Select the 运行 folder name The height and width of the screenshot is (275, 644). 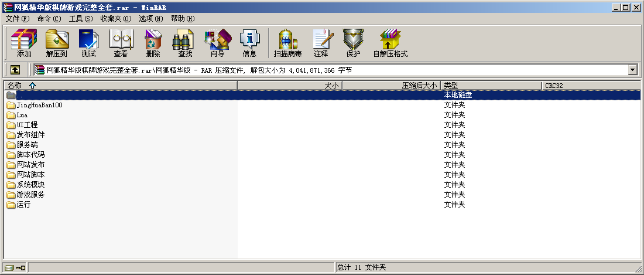[24, 205]
